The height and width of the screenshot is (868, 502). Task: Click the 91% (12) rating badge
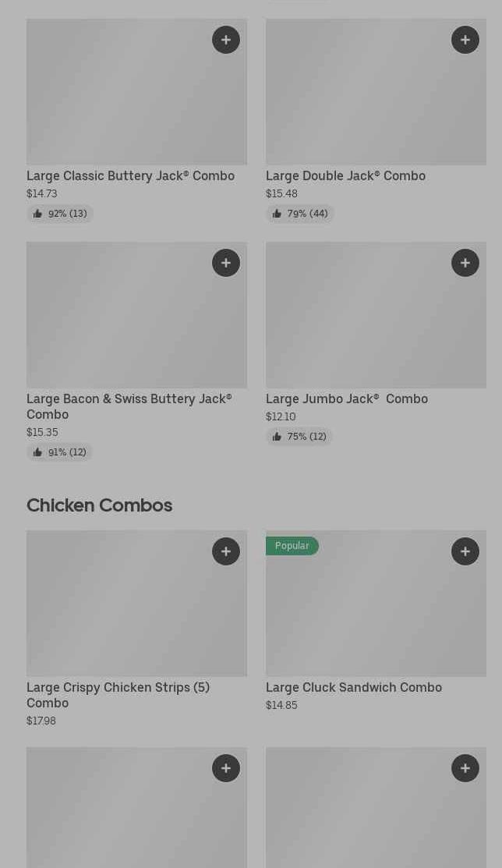(60, 452)
